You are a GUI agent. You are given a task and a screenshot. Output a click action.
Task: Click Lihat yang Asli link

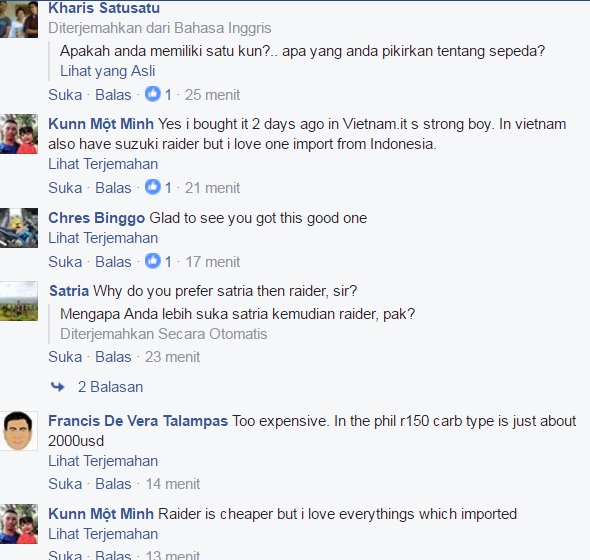(x=108, y=71)
